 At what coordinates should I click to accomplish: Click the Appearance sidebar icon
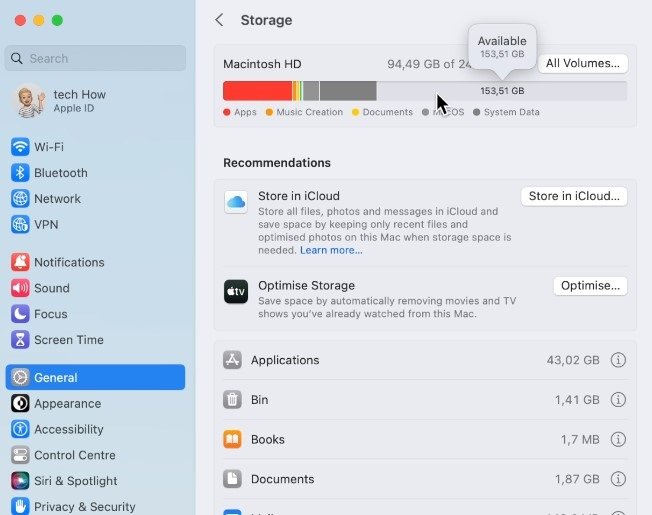[20, 403]
